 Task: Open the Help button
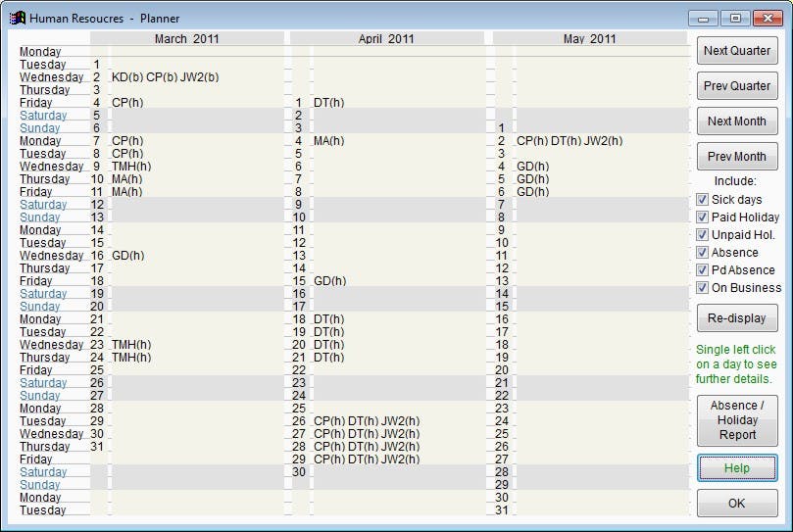[x=737, y=467]
